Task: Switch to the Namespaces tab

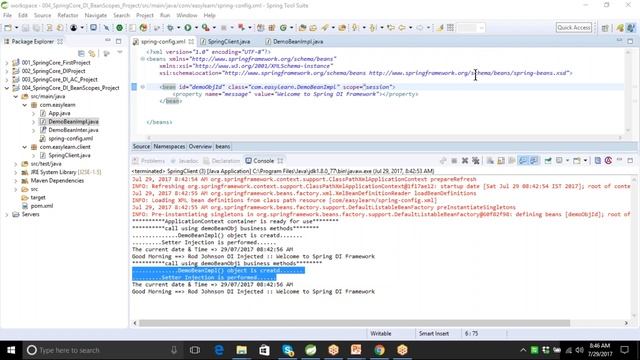Action: pyautogui.click(x=169, y=147)
